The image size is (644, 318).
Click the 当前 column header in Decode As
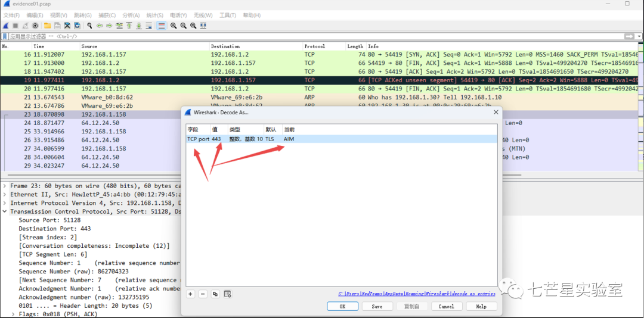pyautogui.click(x=289, y=129)
